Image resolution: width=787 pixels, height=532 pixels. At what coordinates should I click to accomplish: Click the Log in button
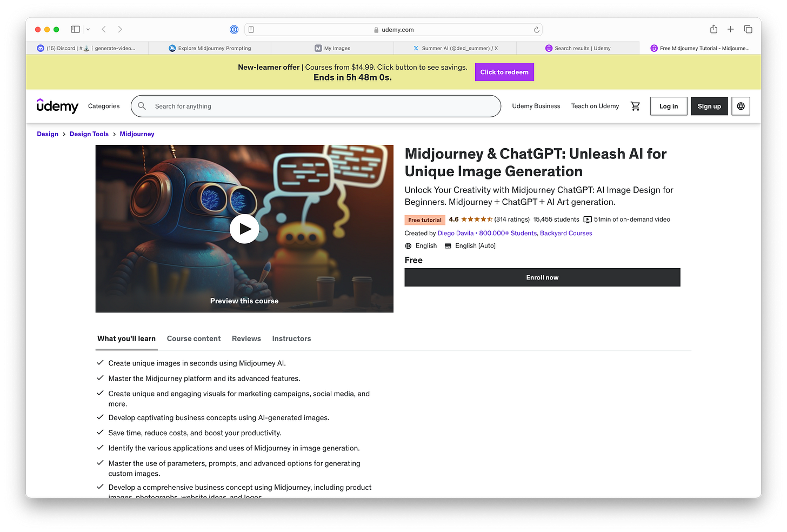tap(669, 106)
